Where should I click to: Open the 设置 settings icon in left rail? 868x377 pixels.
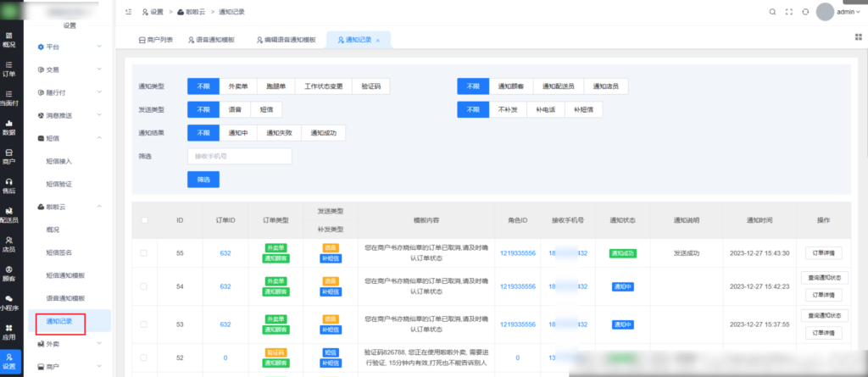tap(9, 362)
